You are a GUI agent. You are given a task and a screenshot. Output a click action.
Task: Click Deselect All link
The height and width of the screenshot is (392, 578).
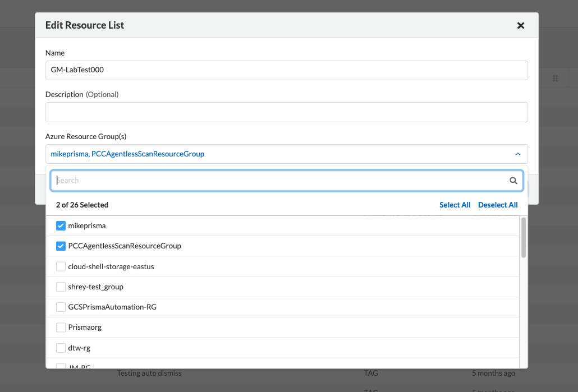(x=498, y=205)
